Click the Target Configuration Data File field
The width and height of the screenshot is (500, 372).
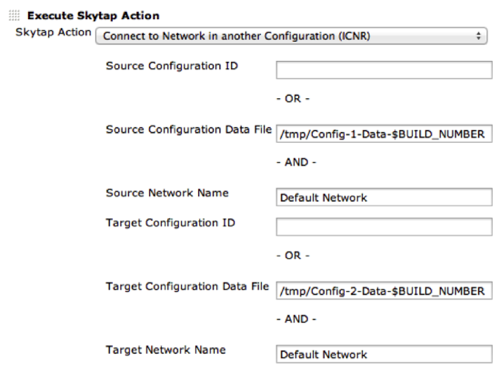[384, 291]
